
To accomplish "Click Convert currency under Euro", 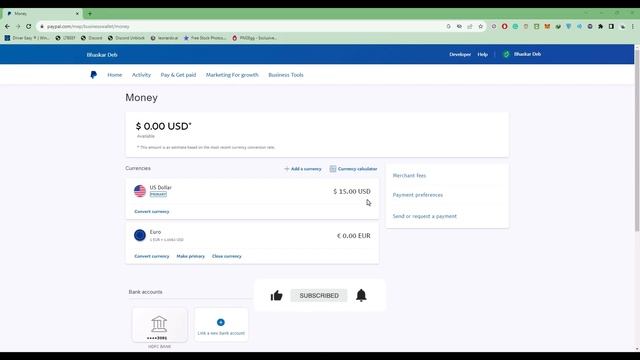I will point(151,256).
